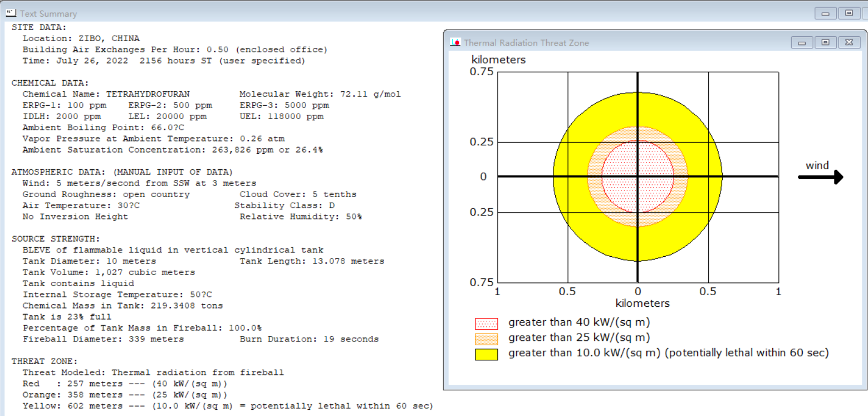Click 'ERPG-3: 5000 ppm' value
868x416 pixels.
tap(285, 105)
